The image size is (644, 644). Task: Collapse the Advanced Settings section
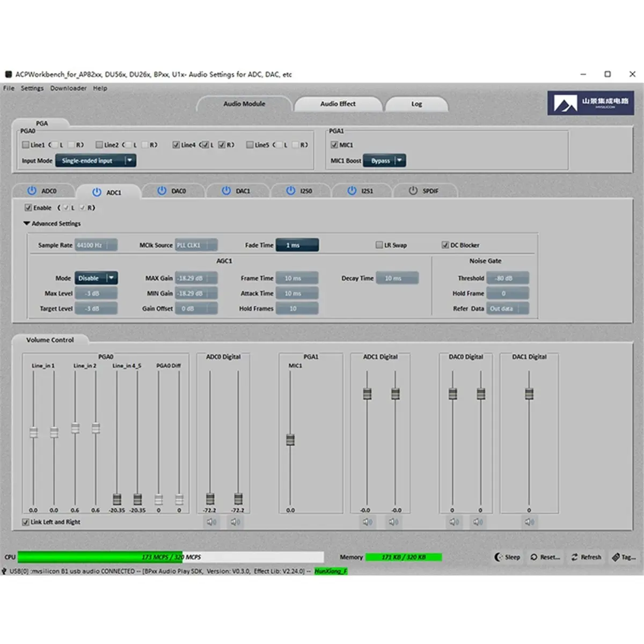point(27,224)
